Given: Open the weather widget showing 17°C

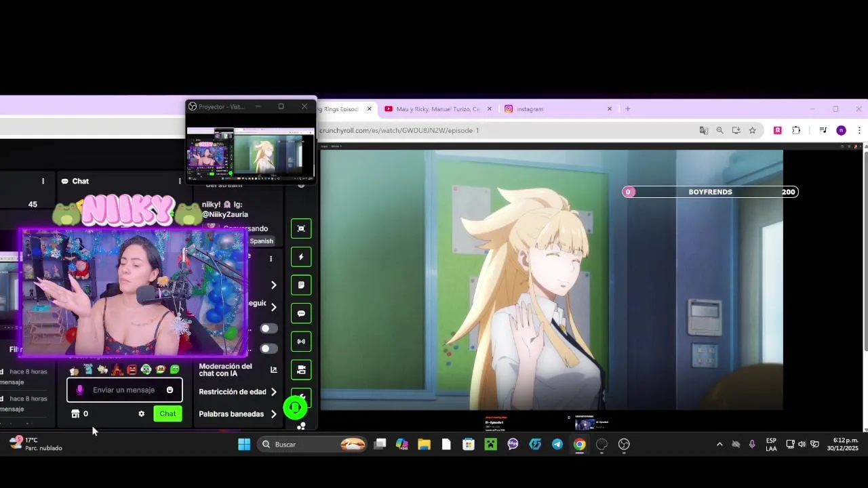Looking at the screenshot, I should 35,444.
